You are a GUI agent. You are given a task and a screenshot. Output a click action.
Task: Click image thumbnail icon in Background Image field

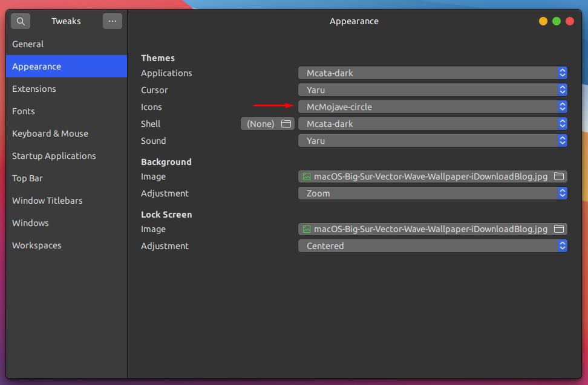pyautogui.click(x=307, y=176)
